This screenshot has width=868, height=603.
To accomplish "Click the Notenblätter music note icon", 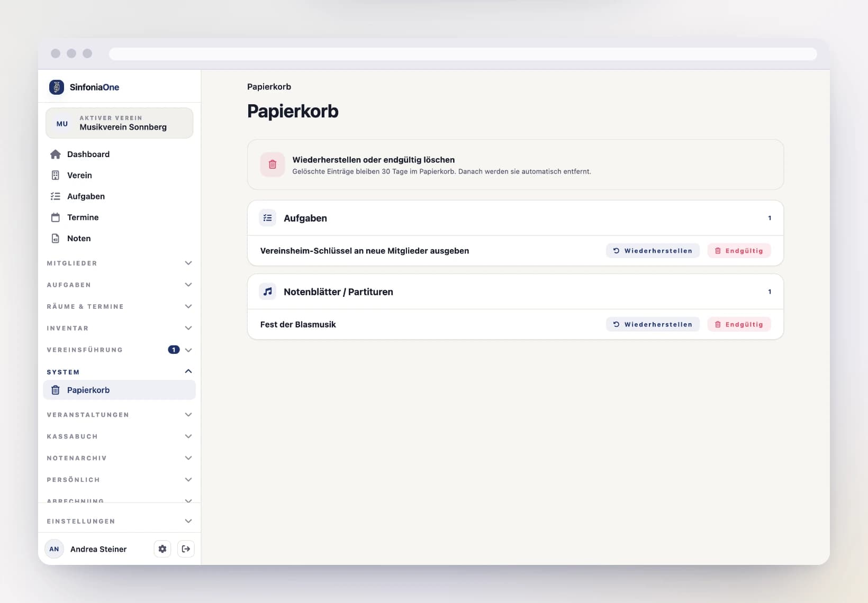I will point(268,291).
